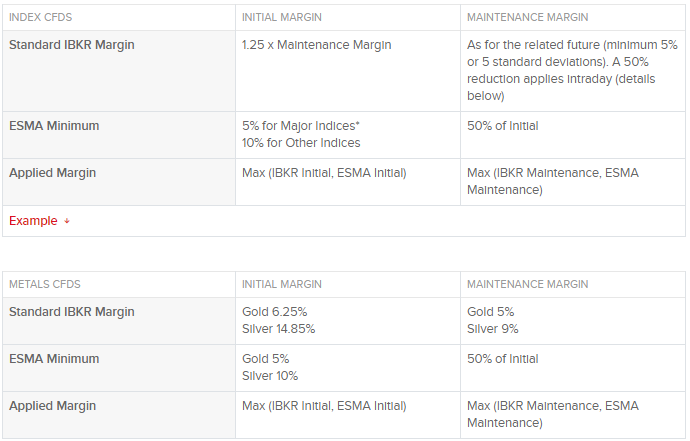Click the red down arrow beside Example
The width and height of the screenshot is (690, 441).
(x=67, y=221)
